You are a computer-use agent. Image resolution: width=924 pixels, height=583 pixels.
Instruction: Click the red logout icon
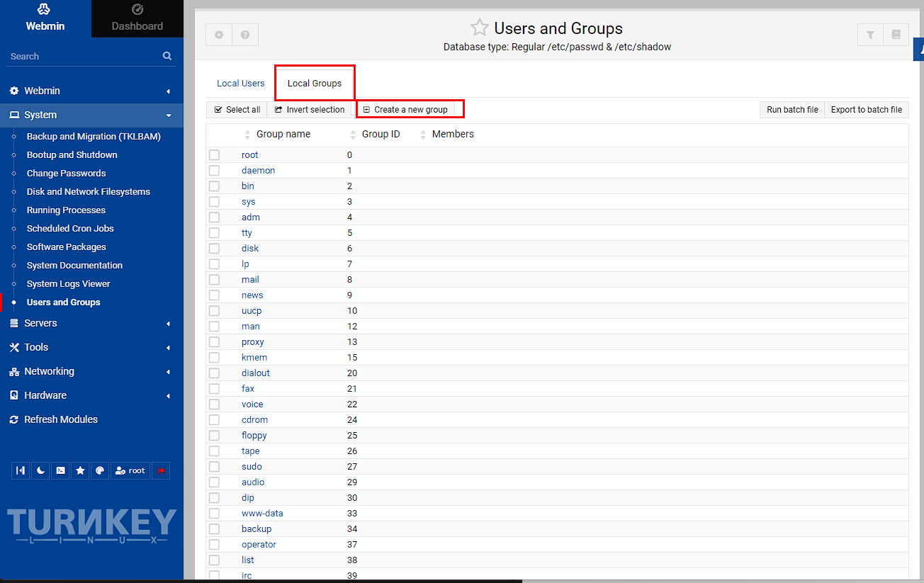[161, 470]
